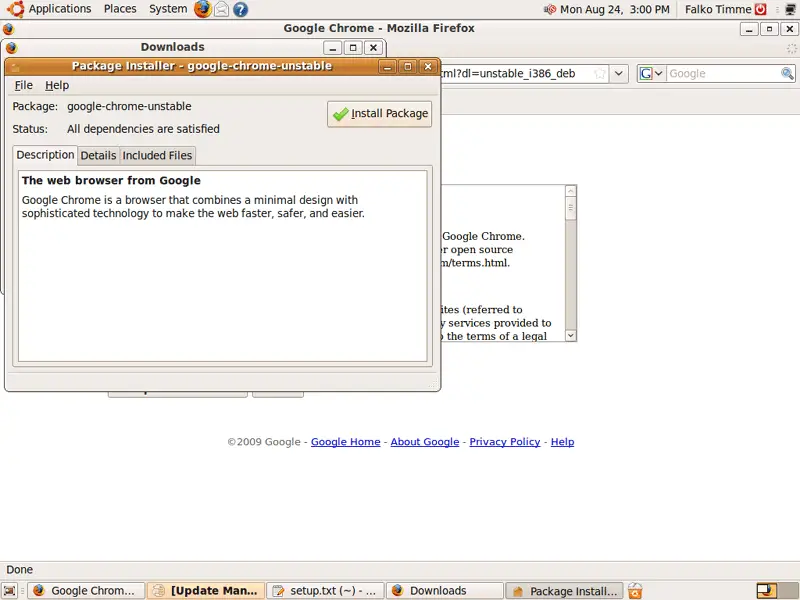Image resolution: width=800 pixels, height=600 pixels.
Task: Click the heading 'The web browser from Google'
Action: [x=111, y=181]
